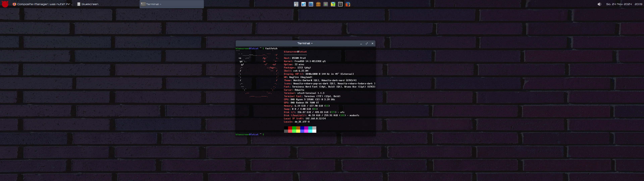644x181 pixels.
Task: Launch Firefox from the panel launcher
Action: 348,4
